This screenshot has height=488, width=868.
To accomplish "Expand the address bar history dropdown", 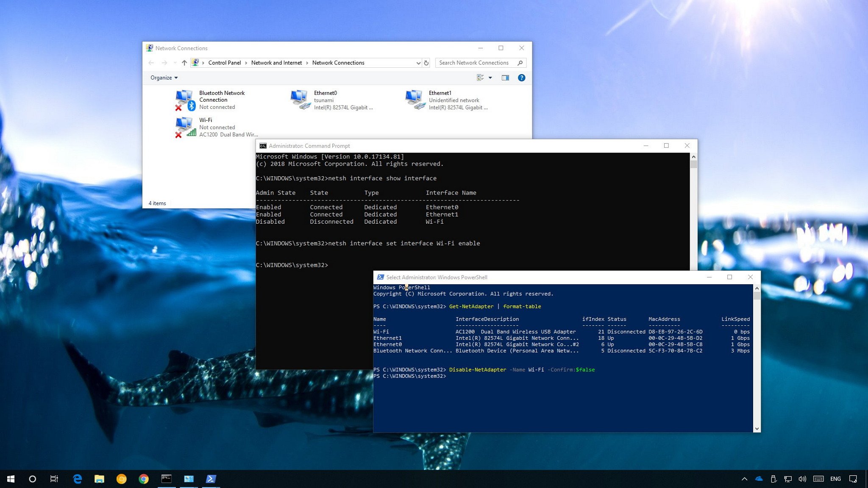I will [418, 63].
